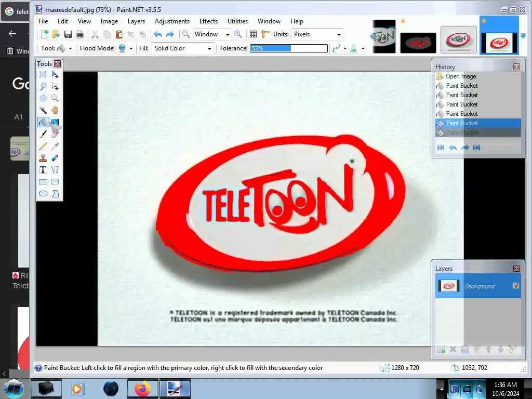Select the Background layer thumbnail

448,286
